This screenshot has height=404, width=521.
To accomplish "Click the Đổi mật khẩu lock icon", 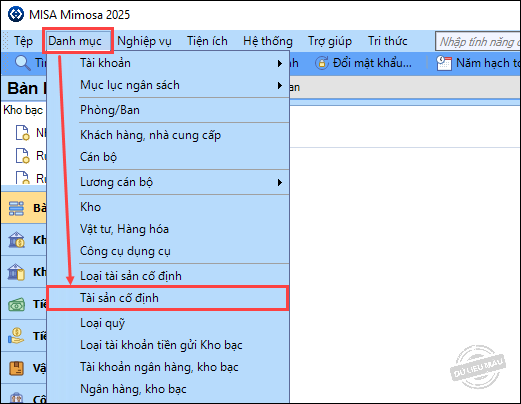I will point(322,63).
